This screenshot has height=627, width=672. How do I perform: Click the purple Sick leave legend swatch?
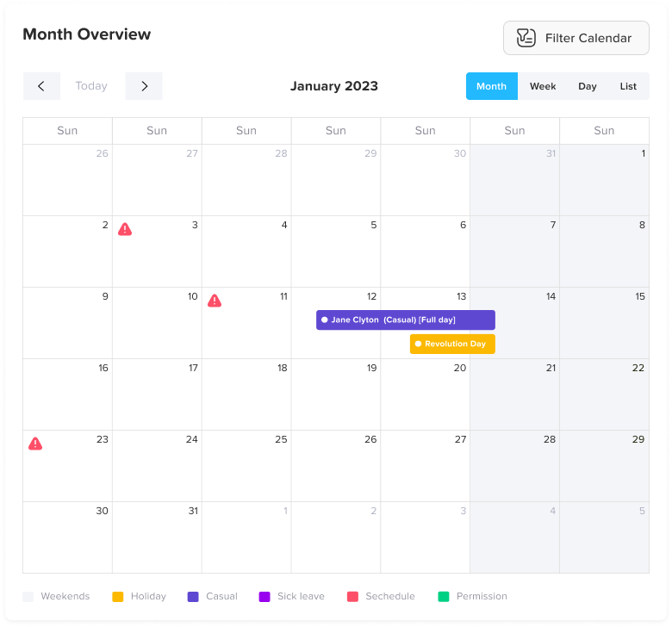pos(264,596)
